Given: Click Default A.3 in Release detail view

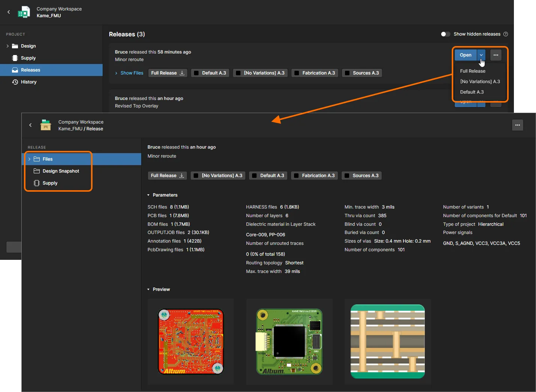Looking at the screenshot, I should point(268,176).
